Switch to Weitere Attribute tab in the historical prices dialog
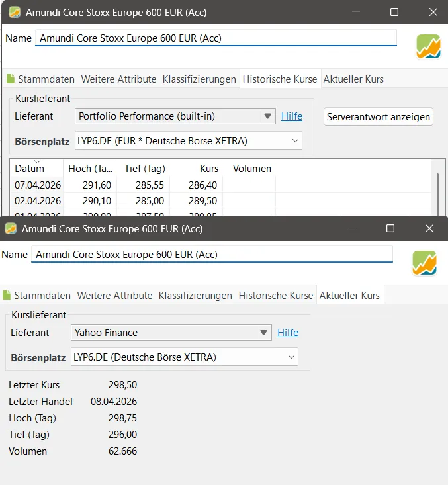This screenshot has width=448, height=485. click(x=118, y=79)
